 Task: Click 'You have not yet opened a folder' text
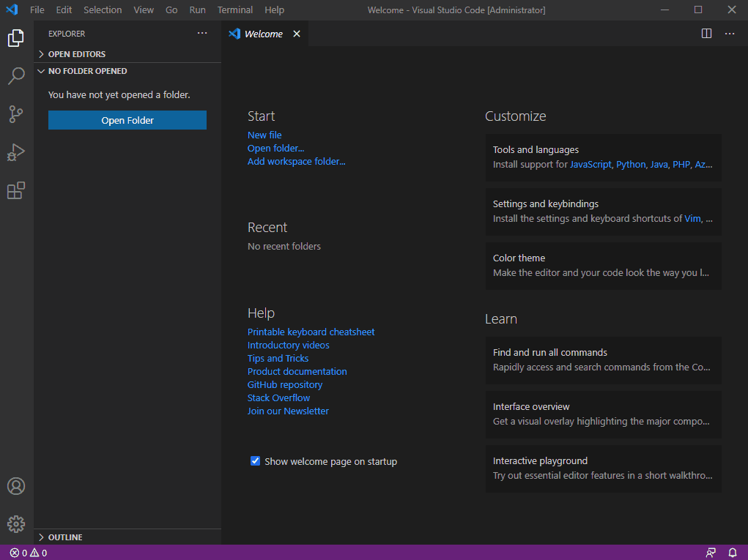[119, 95]
